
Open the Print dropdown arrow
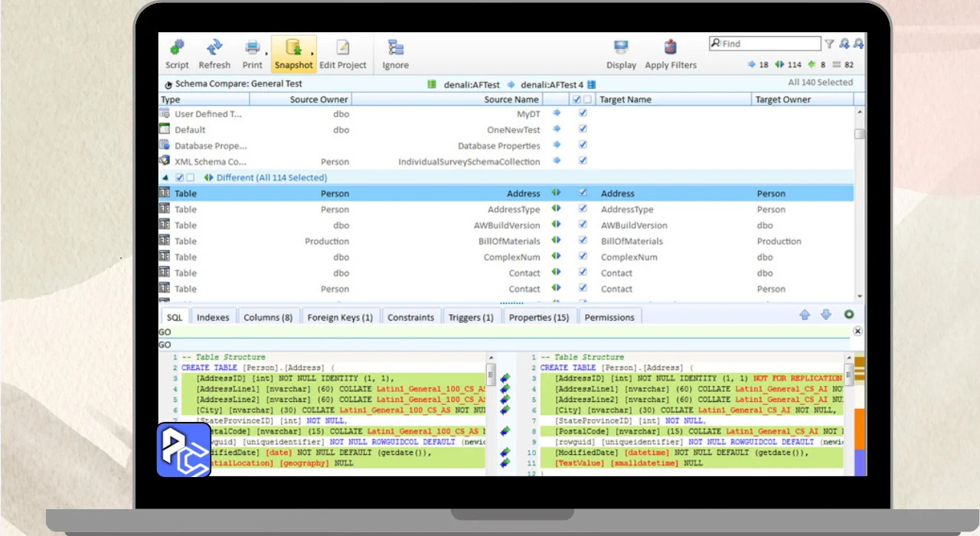(x=266, y=54)
